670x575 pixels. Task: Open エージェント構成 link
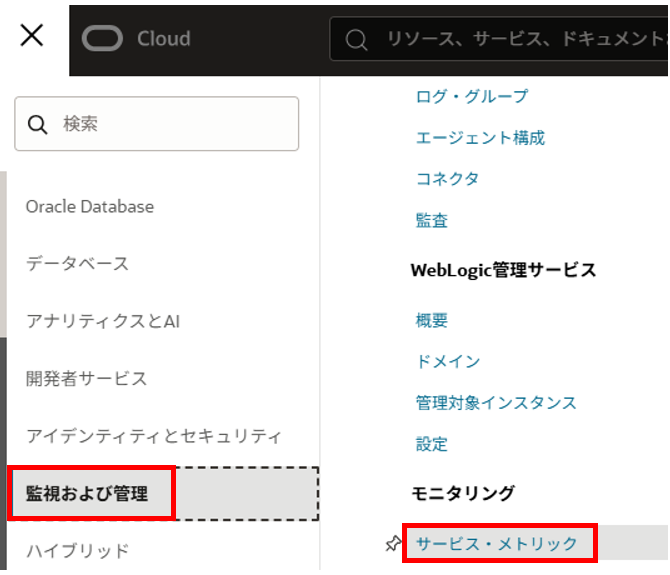480,138
